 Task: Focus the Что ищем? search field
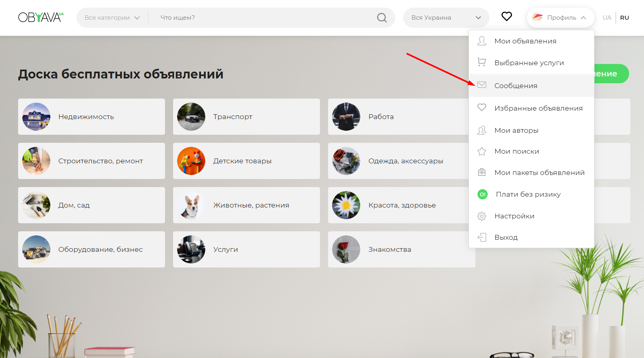(262, 18)
